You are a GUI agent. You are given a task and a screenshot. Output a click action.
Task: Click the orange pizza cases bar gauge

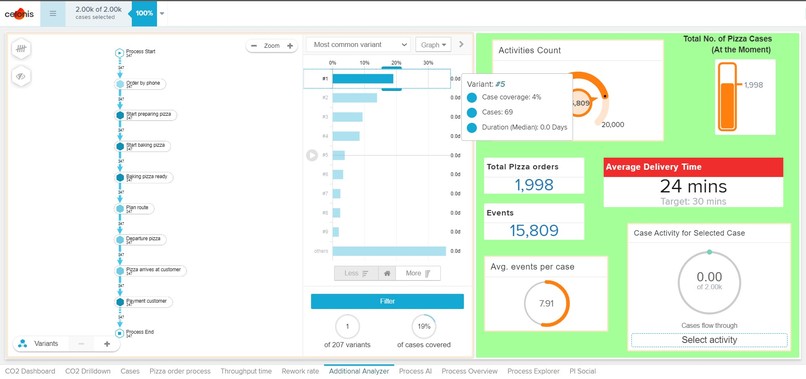(727, 97)
